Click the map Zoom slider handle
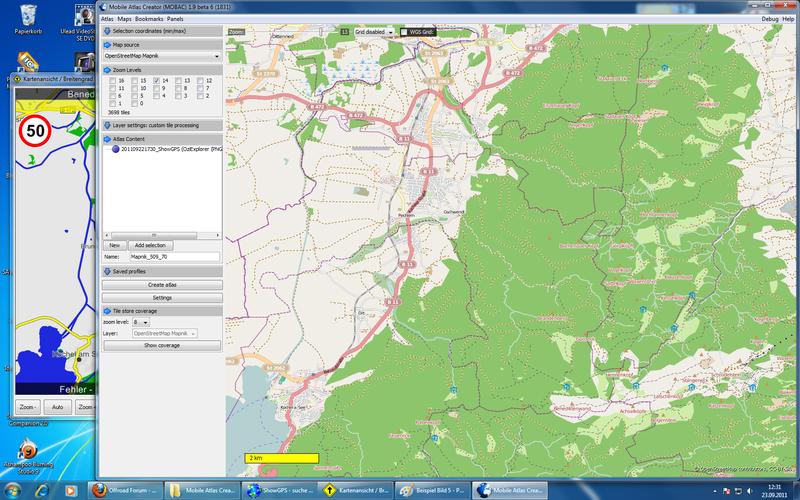 pyautogui.click(x=321, y=32)
